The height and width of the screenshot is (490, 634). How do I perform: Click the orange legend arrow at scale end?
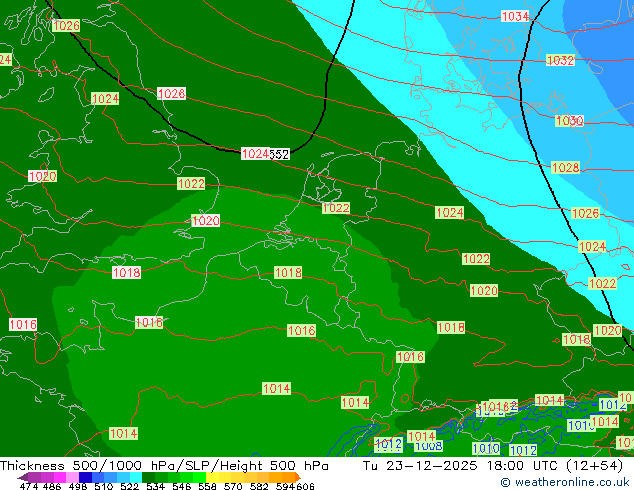[298, 477]
